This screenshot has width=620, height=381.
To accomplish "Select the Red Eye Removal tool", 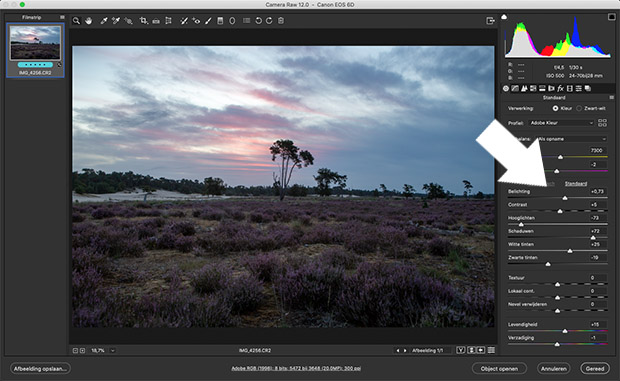I will pos(196,21).
